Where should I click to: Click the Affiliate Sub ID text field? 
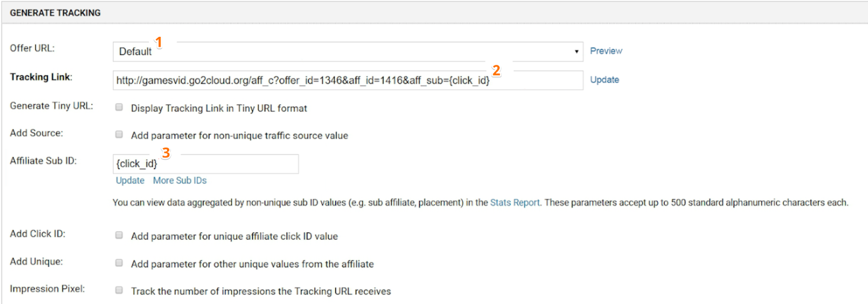[206, 164]
